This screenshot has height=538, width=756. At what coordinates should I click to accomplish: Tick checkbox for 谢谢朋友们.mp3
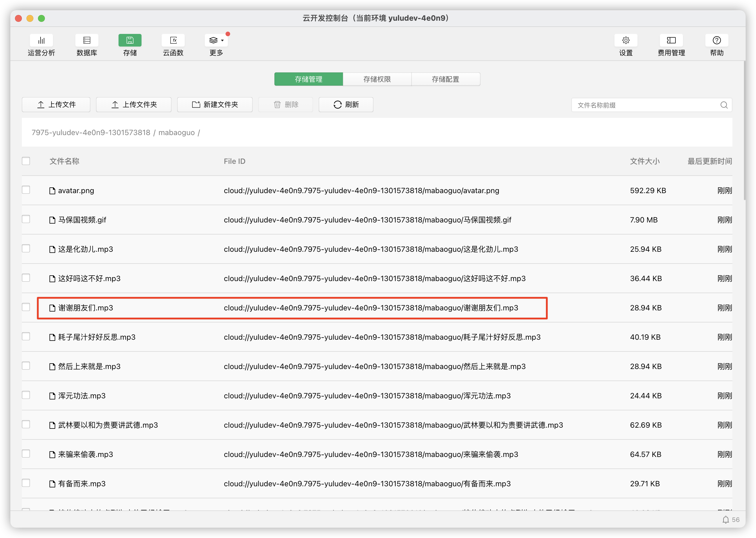click(x=26, y=307)
